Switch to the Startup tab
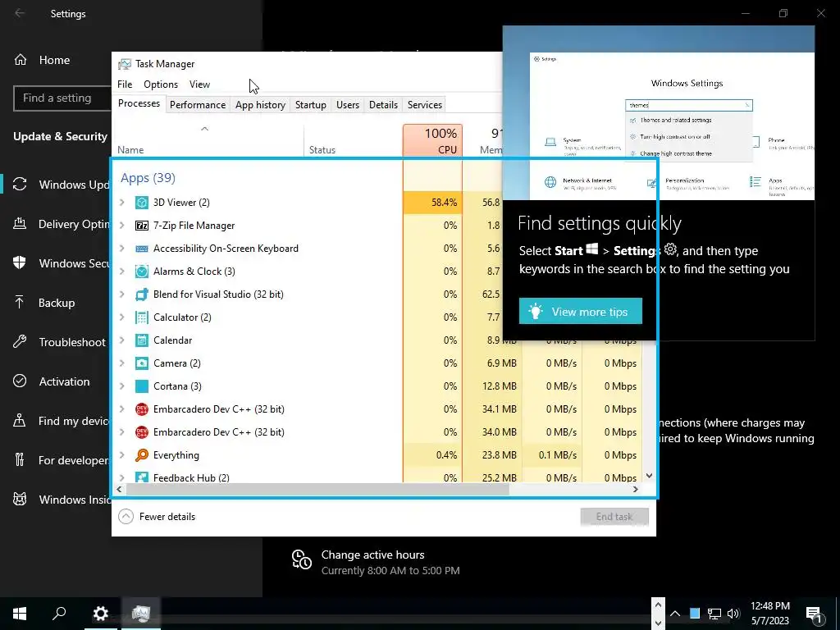The height and width of the screenshot is (630, 840). point(311,105)
